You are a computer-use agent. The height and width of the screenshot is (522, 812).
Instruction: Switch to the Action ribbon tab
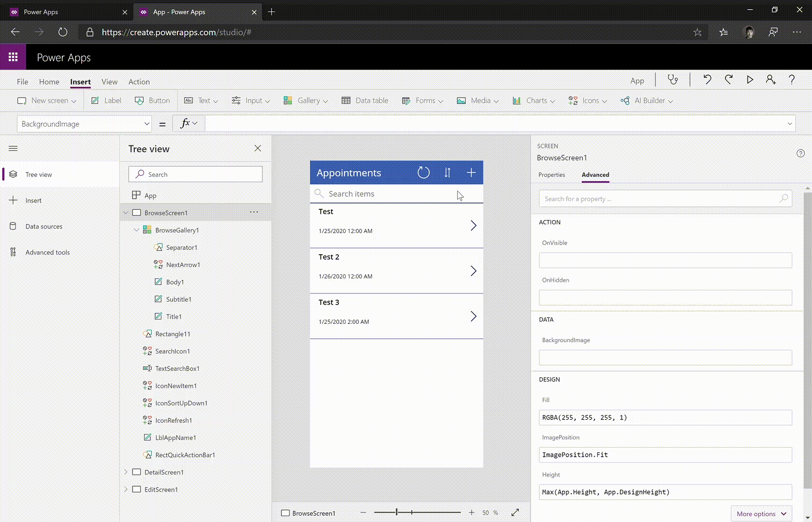[139, 82]
